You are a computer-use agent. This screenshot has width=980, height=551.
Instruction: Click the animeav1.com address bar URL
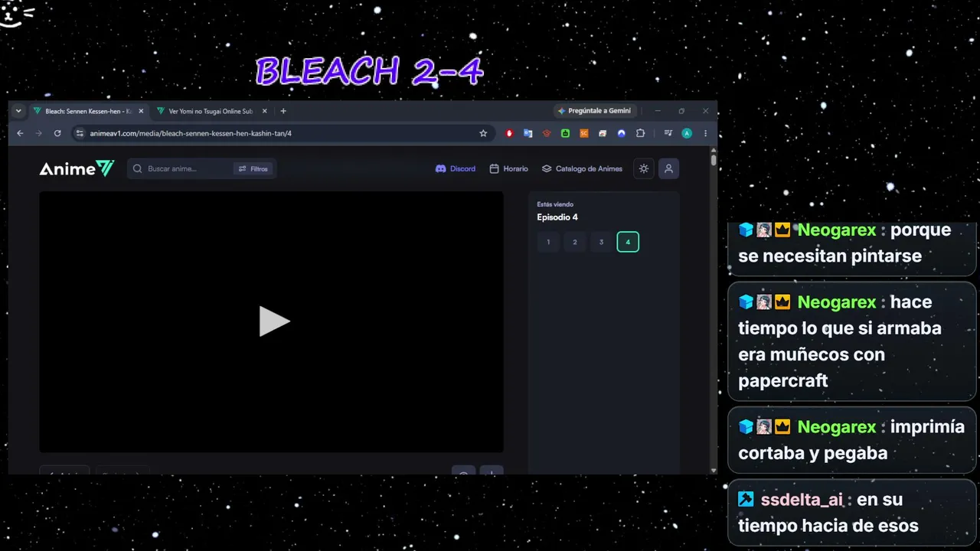(191, 133)
